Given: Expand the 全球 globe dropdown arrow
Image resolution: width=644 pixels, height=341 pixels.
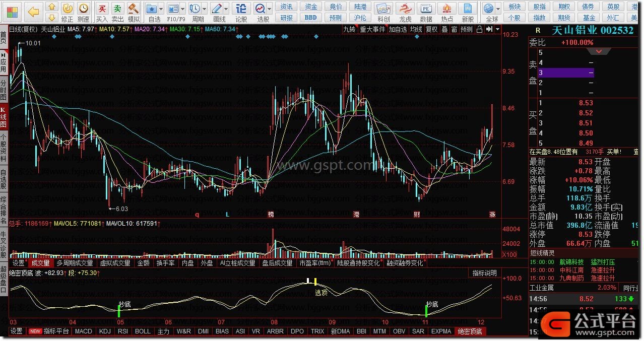Looking at the screenshot, I should coord(498,9).
